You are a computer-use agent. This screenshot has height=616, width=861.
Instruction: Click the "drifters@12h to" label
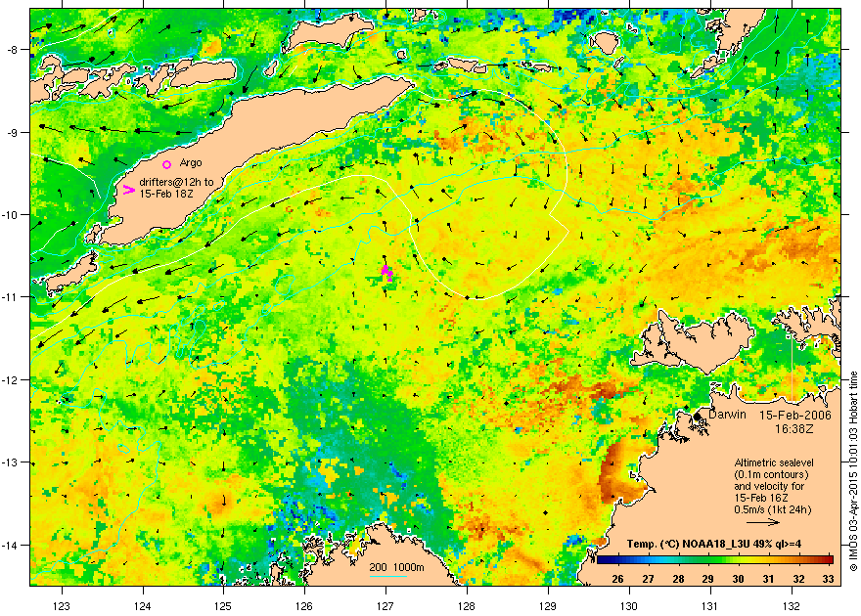tap(176, 182)
